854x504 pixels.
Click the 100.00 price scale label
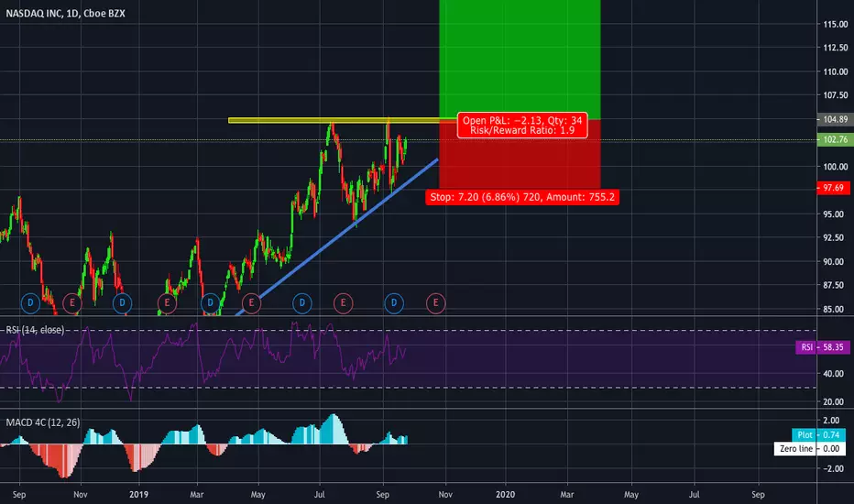[x=836, y=167]
